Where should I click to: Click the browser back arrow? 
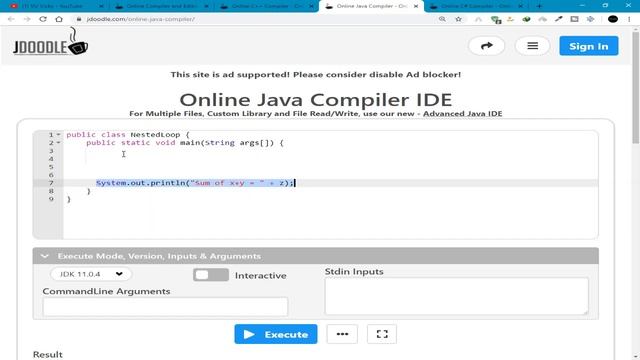click(x=11, y=19)
